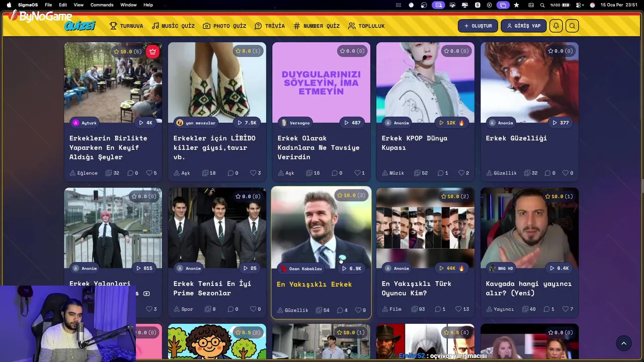The height and width of the screenshot is (362, 644).
Task: Click the Yayıncı category tag
Action: pyautogui.click(x=500, y=309)
